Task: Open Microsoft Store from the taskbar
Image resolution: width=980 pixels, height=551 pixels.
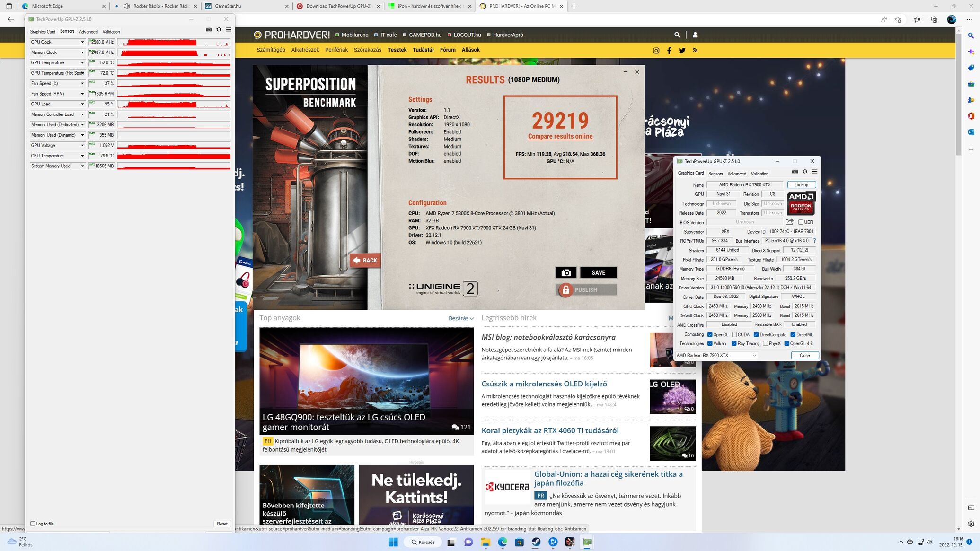Action: pyautogui.click(x=519, y=542)
